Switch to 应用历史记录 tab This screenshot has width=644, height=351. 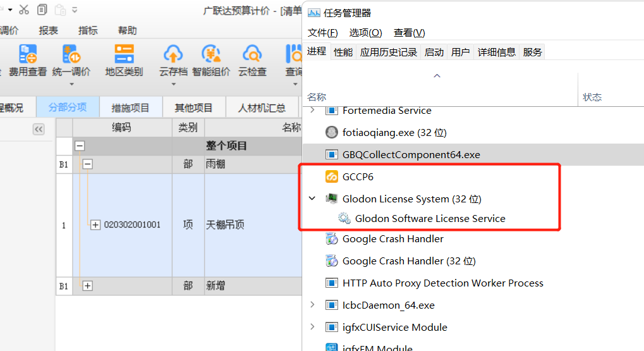click(x=389, y=52)
